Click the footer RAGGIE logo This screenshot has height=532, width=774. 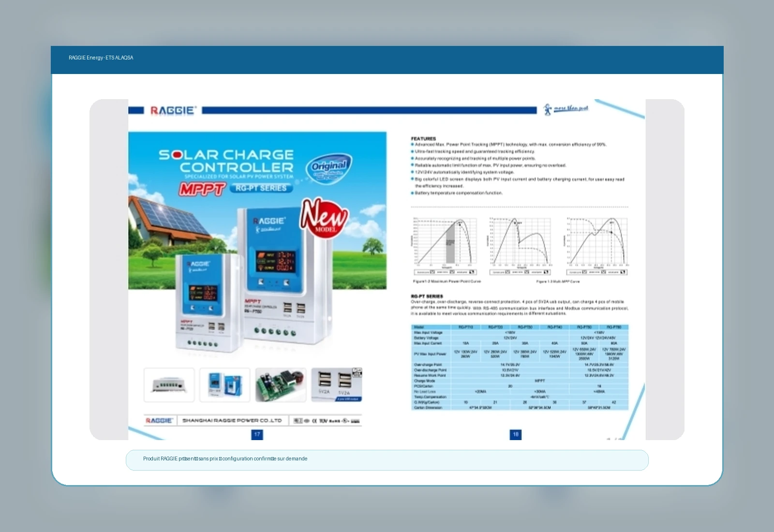point(159,420)
